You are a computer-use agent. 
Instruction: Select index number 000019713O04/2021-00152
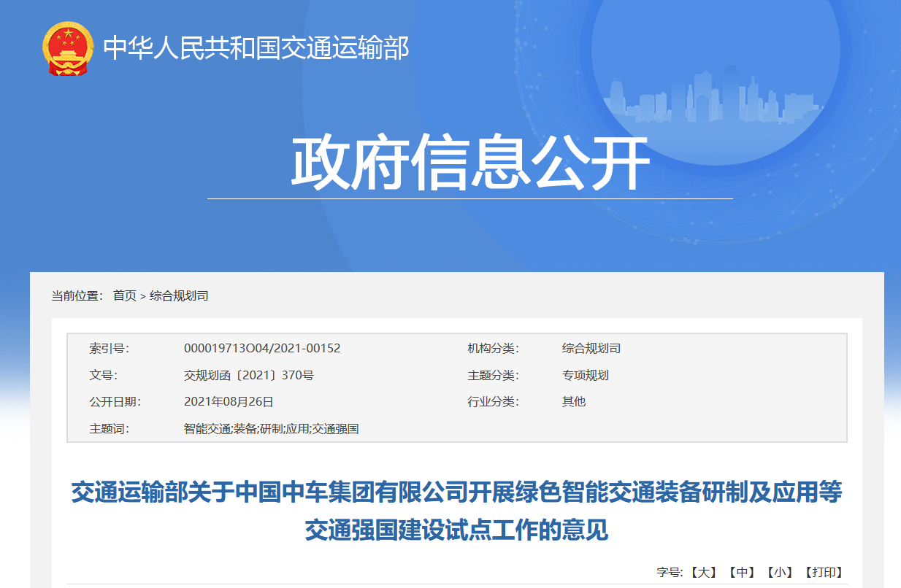[x=262, y=348]
